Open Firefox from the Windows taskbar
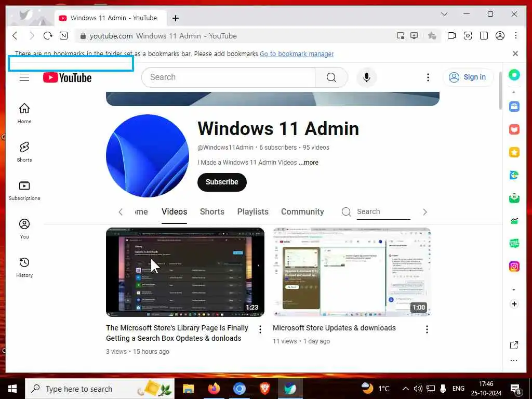This screenshot has height=399, width=532. [214, 389]
